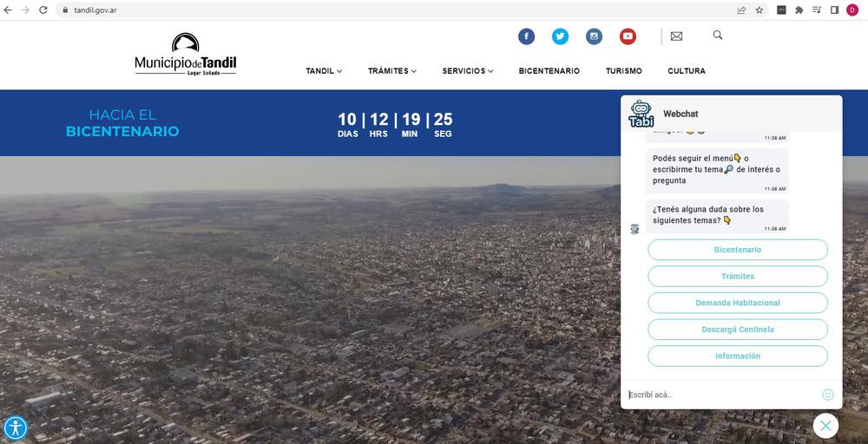This screenshot has width=868, height=444.
Task: Expand the TRÁMITES dropdown menu
Action: coord(392,71)
